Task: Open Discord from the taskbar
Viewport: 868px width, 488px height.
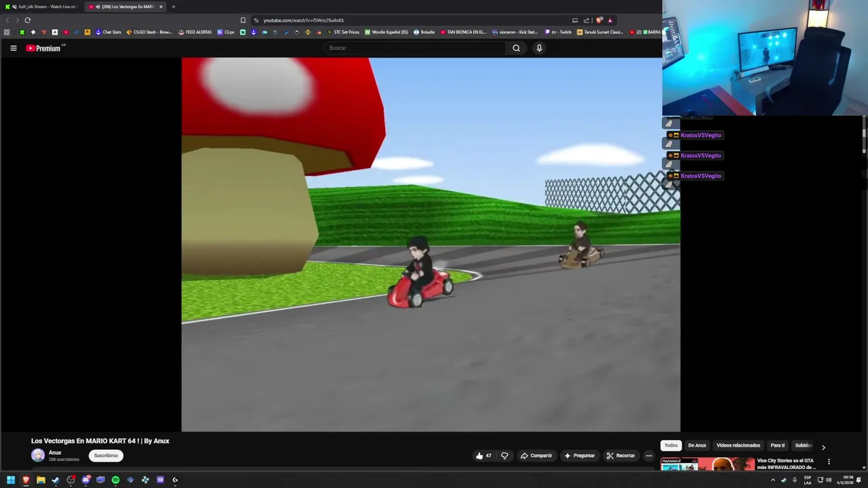Action: coord(86,480)
